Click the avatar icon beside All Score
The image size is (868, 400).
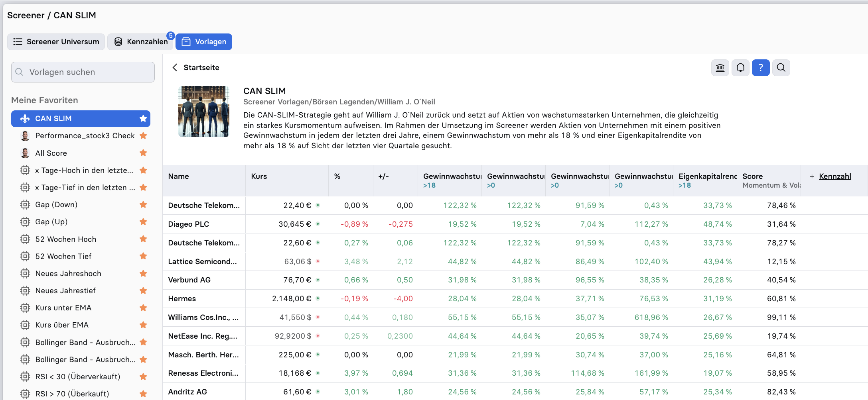[x=25, y=153]
